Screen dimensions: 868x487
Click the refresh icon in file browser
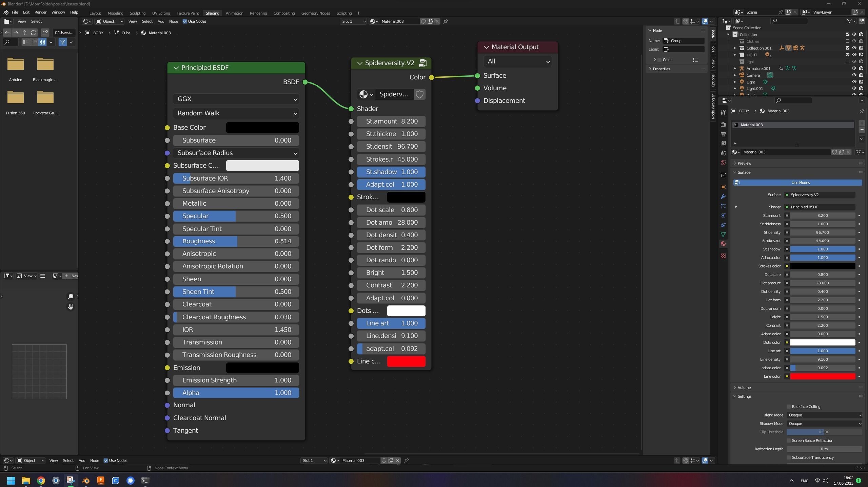tap(34, 33)
